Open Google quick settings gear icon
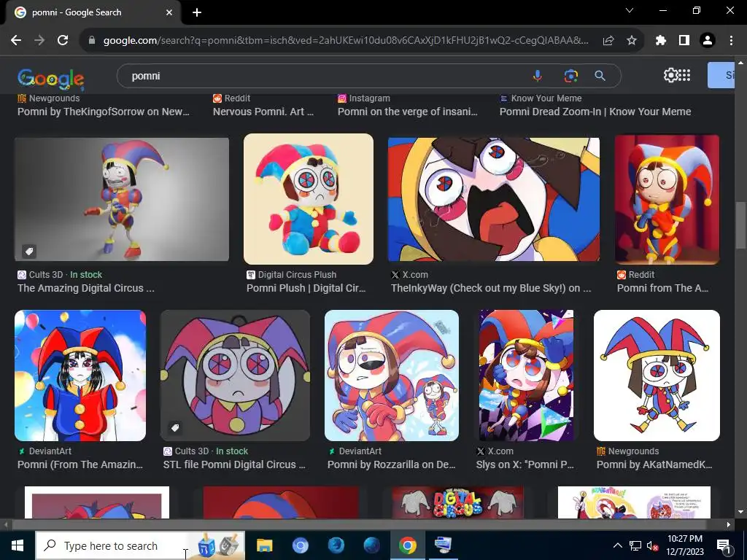The image size is (747, 560). coord(671,75)
